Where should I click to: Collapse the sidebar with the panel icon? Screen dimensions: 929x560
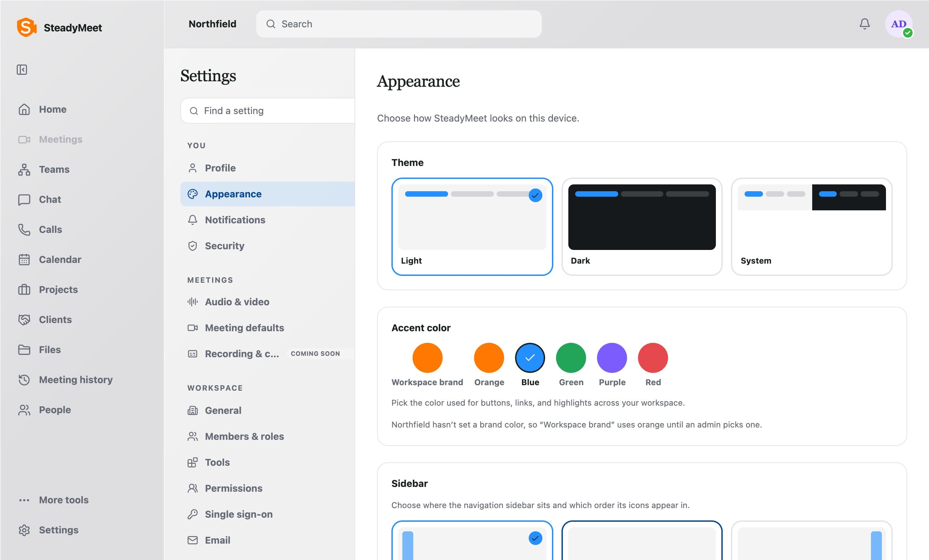[22, 70]
